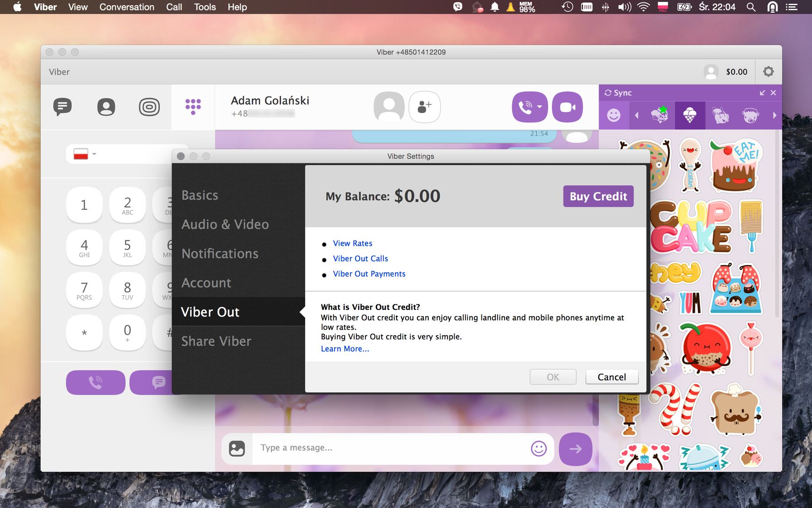
Task: Sync sticker packs
Action: 617,93
